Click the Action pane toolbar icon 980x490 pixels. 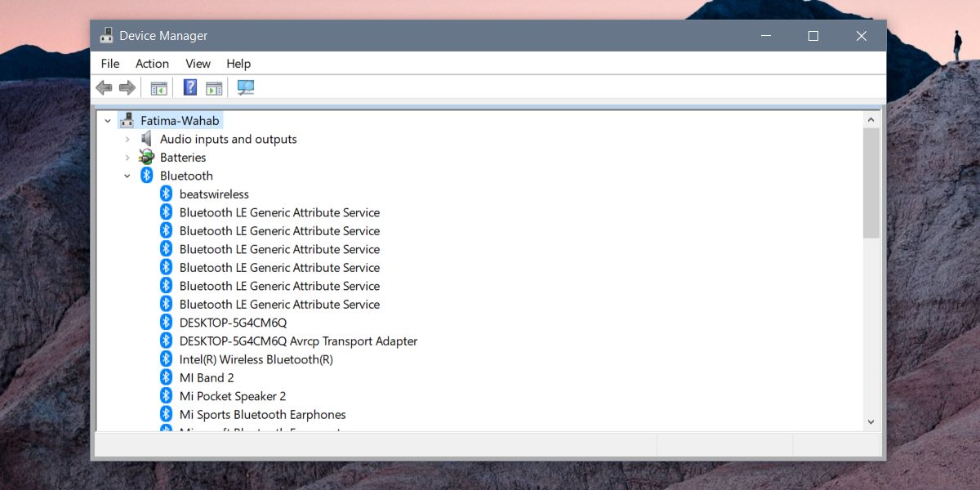pyautogui.click(x=214, y=87)
